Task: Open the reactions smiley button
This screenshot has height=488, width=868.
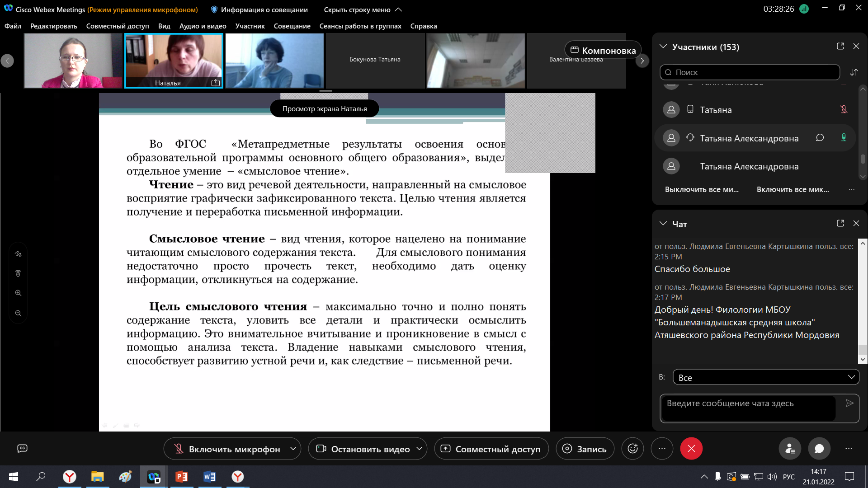Action: pos(632,449)
